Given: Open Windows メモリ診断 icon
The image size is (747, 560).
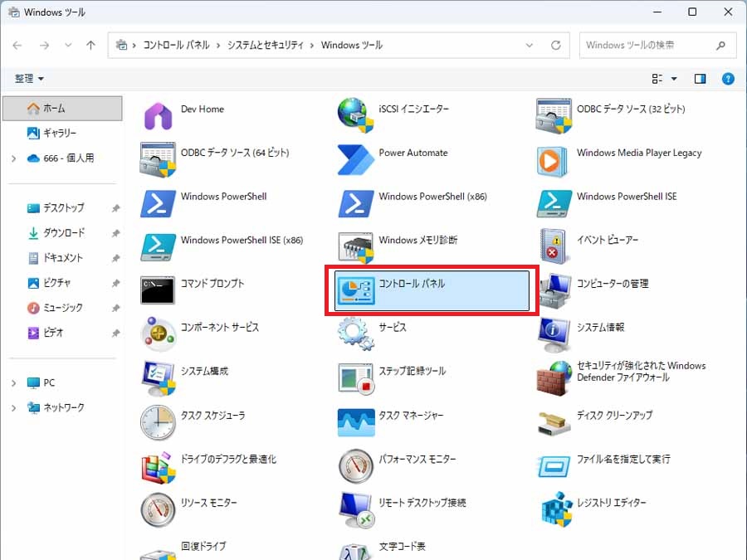Looking at the screenshot, I should point(355,247).
